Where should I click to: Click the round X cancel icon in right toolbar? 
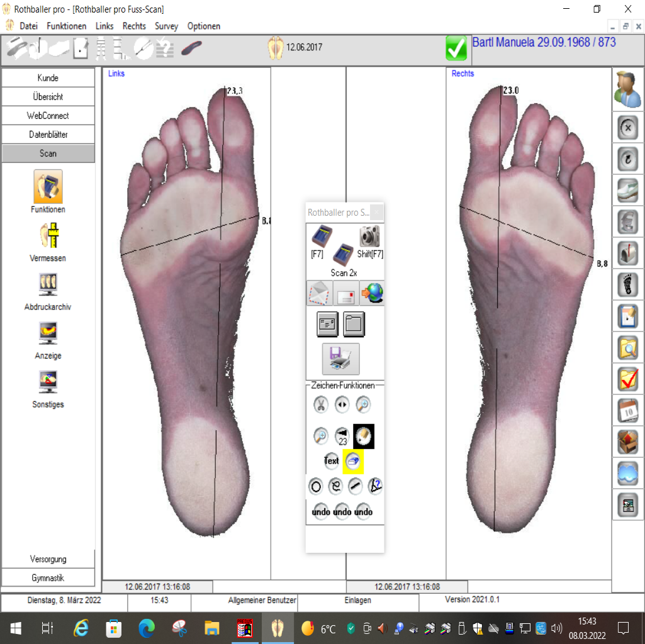tap(628, 128)
